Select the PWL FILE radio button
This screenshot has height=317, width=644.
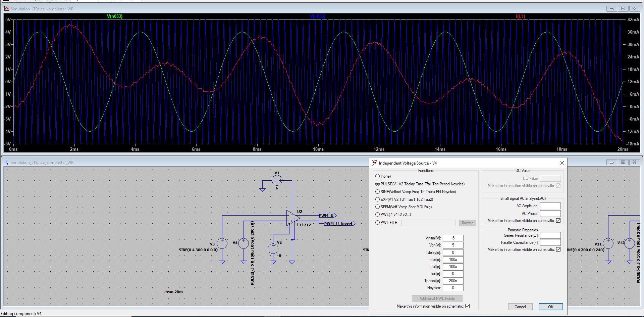pos(377,223)
